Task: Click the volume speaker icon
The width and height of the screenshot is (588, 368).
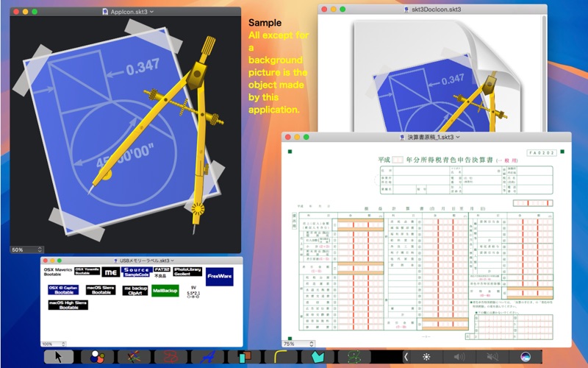Action: (459, 357)
